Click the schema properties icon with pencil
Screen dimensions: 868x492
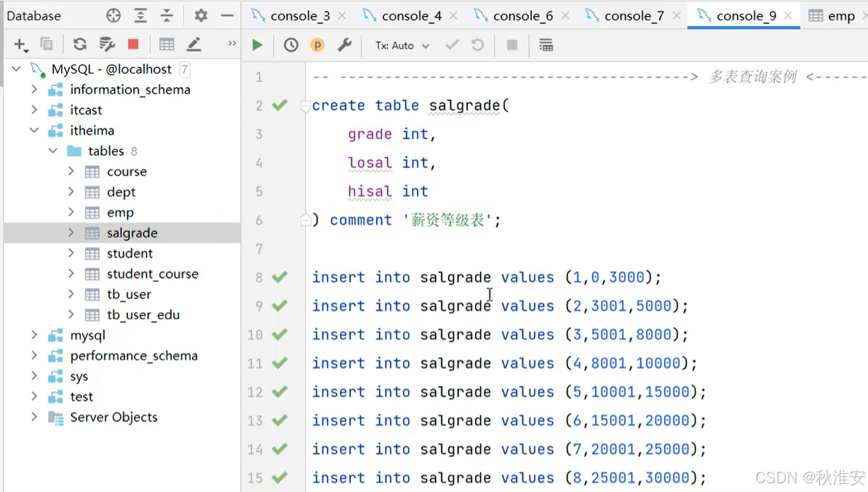coord(107,44)
